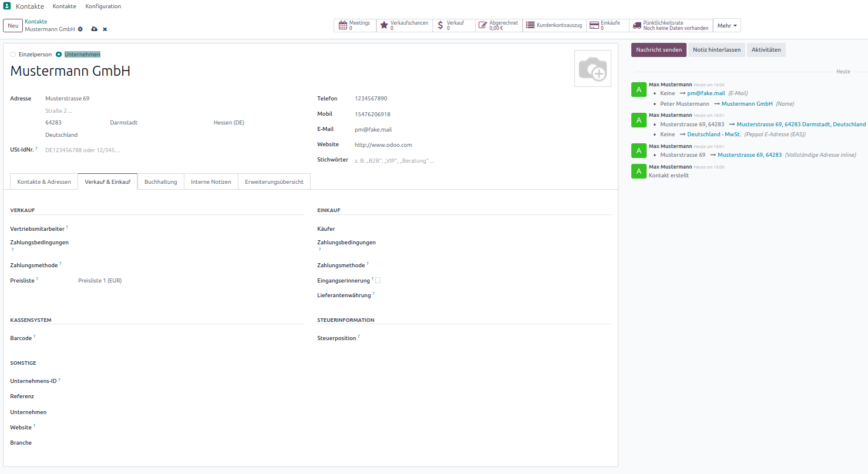868x474 pixels.
Task: Open the Hessen (DE) state dropdown
Action: 258,123
